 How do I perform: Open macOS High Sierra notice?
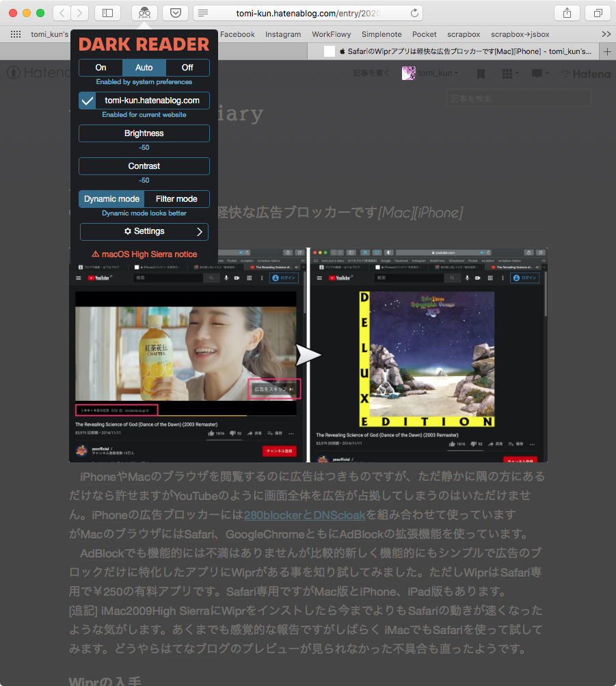[144, 254]
